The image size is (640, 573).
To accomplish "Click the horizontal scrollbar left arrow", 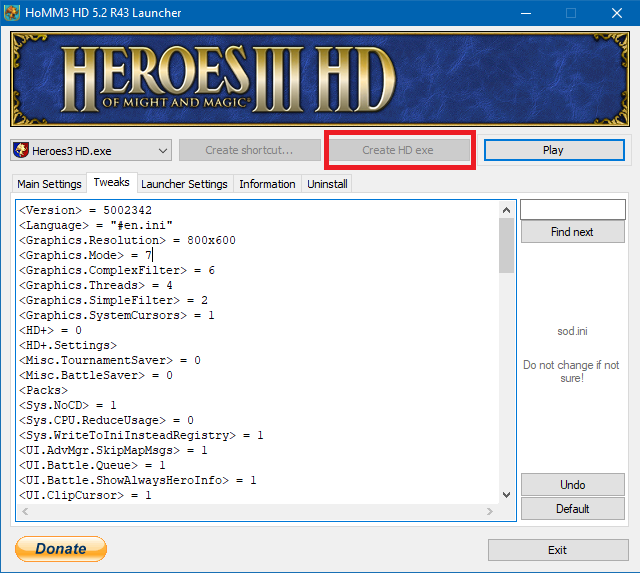I will (x=25, y=511).
